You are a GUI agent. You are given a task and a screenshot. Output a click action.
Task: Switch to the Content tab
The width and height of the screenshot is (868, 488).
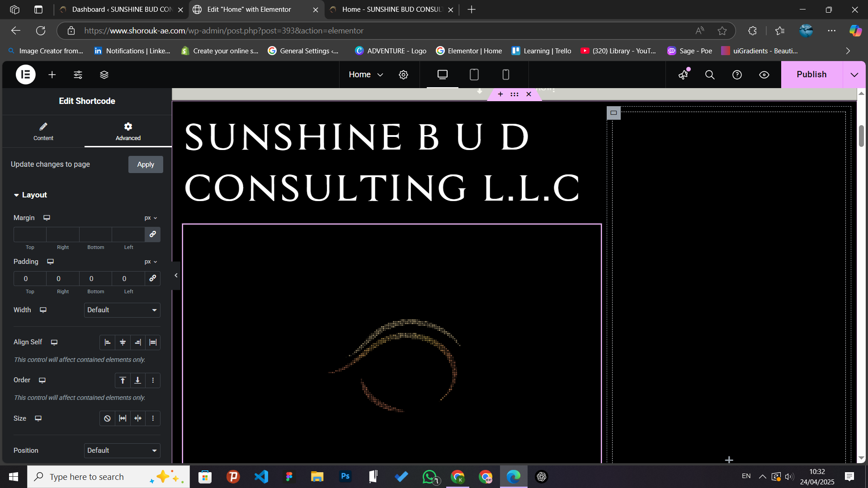click(43, 131)
